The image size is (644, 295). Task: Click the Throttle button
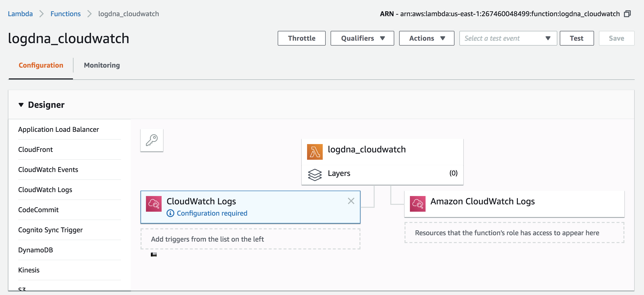coord(301,38)
